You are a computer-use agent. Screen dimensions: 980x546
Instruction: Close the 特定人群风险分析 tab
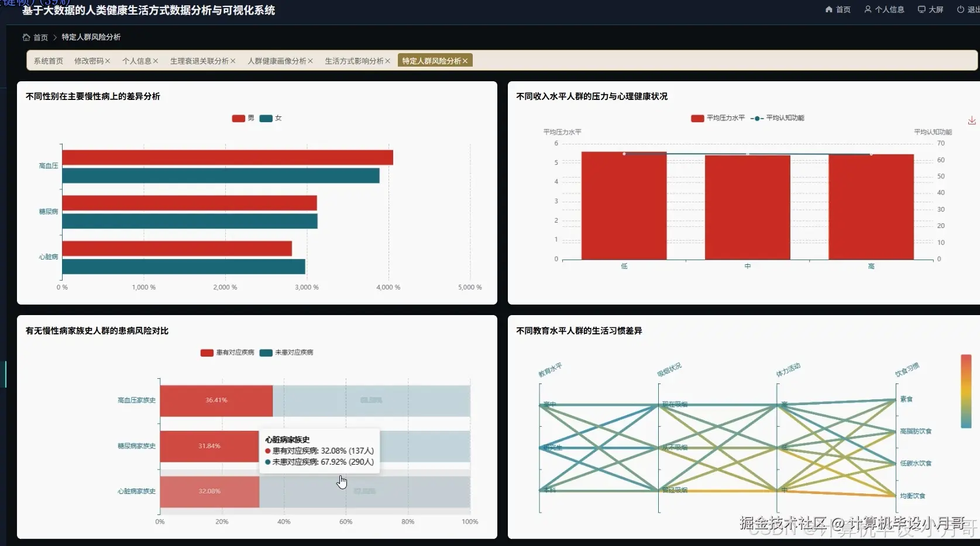[465, 61]
